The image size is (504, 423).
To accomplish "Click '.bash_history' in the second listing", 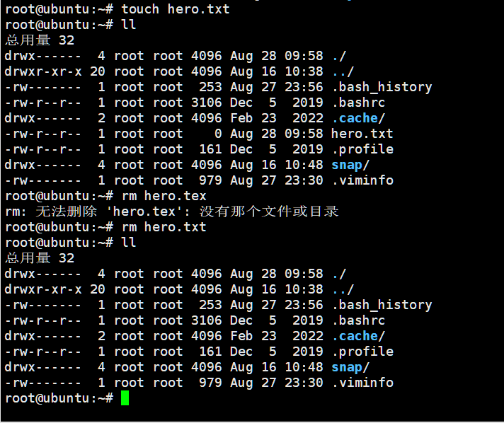I will pyautogui.click(x=382, y=305).
